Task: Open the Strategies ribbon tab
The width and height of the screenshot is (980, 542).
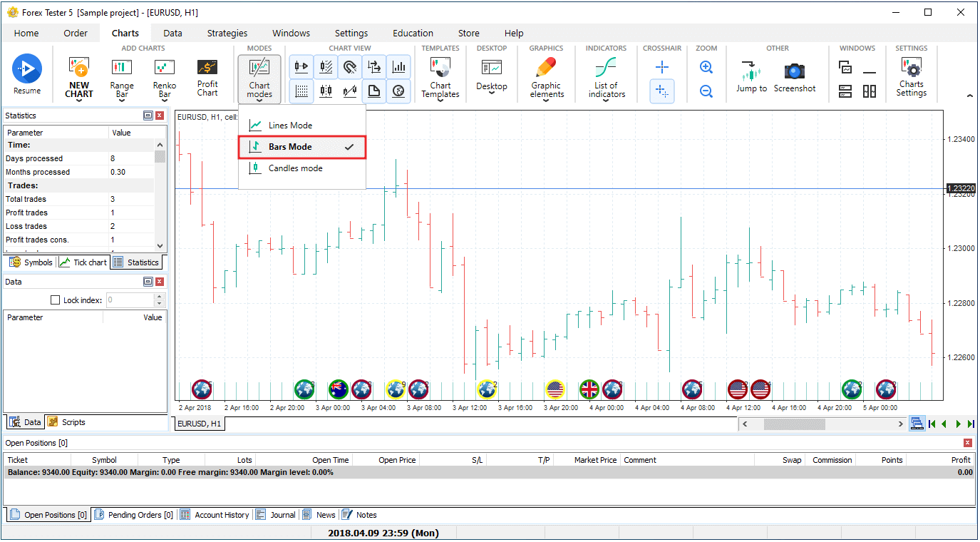Action: [x=227, y=33]
